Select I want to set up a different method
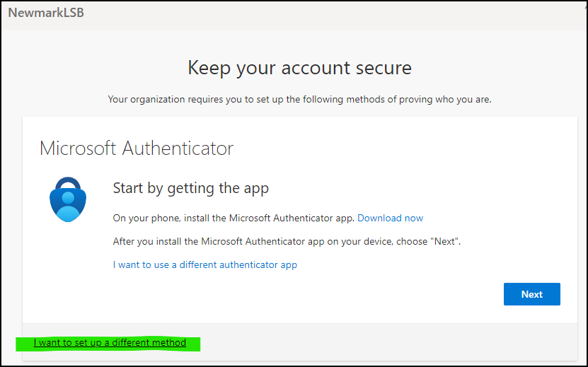The width and height of the screenshot is (588, 367). (x=110, y=343)
